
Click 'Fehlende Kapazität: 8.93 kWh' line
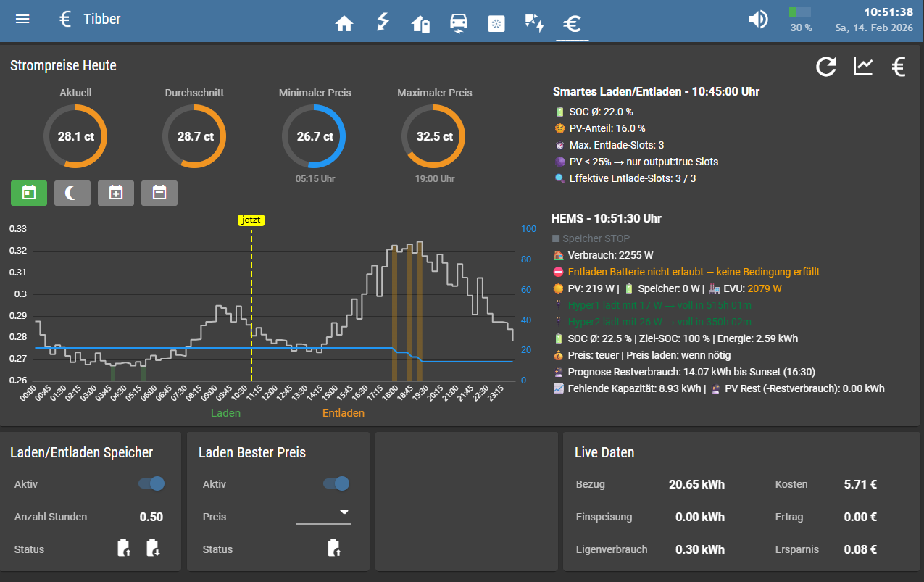click(718, 388)
